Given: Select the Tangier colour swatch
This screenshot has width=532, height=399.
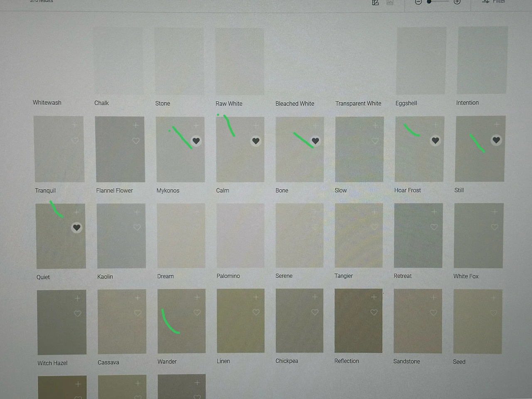Looking at the screenshot, I should tap(359, 235).
